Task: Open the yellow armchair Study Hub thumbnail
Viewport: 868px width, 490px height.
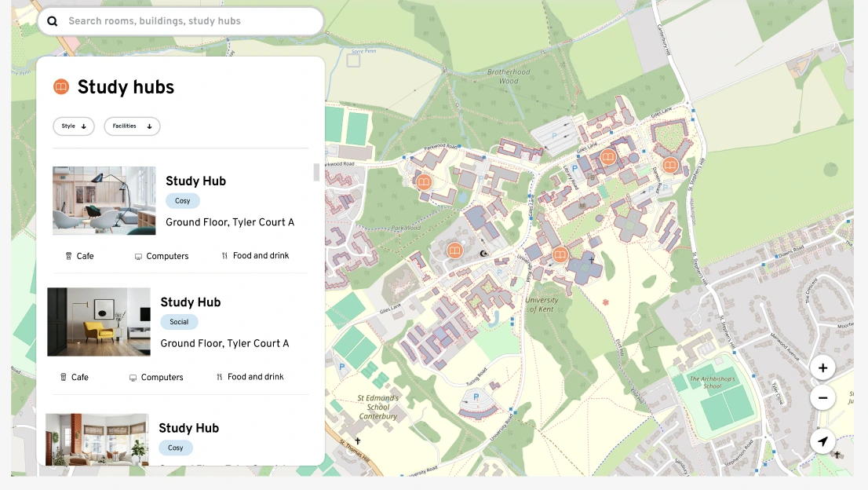Action: [99, 322]
